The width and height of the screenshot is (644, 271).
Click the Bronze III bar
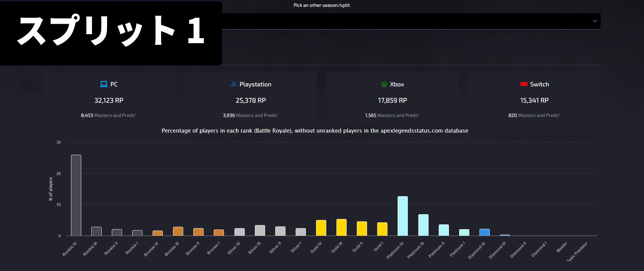point(178,231)
